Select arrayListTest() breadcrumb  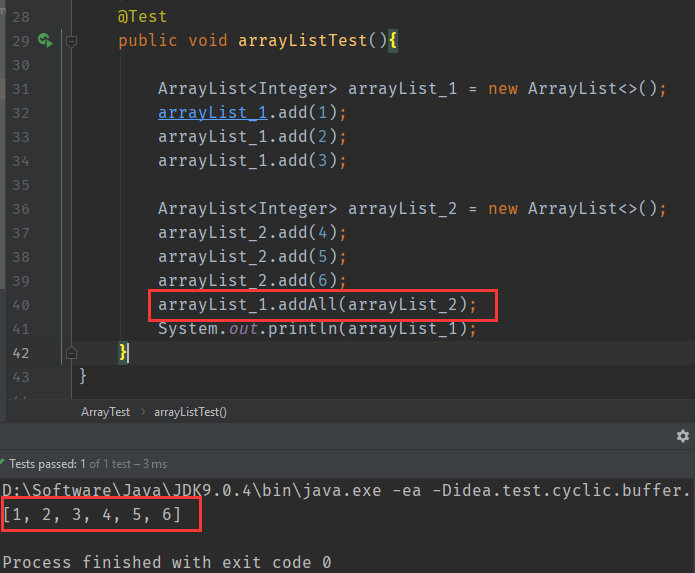tap(190, 412)
